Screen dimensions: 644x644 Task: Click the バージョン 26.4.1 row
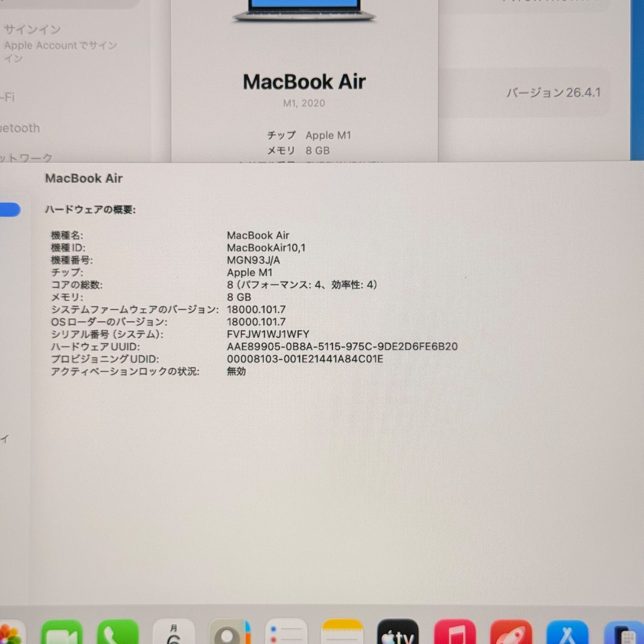(523, 93)
